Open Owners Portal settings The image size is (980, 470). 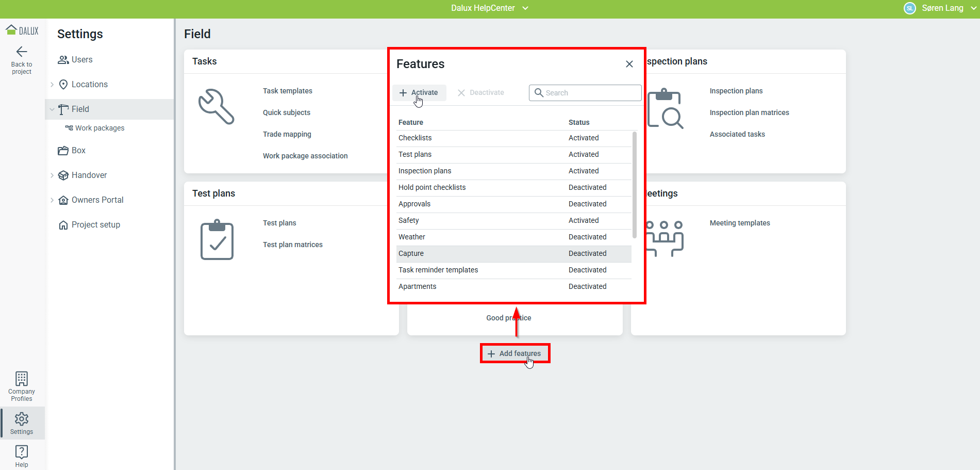click(97, 200)
